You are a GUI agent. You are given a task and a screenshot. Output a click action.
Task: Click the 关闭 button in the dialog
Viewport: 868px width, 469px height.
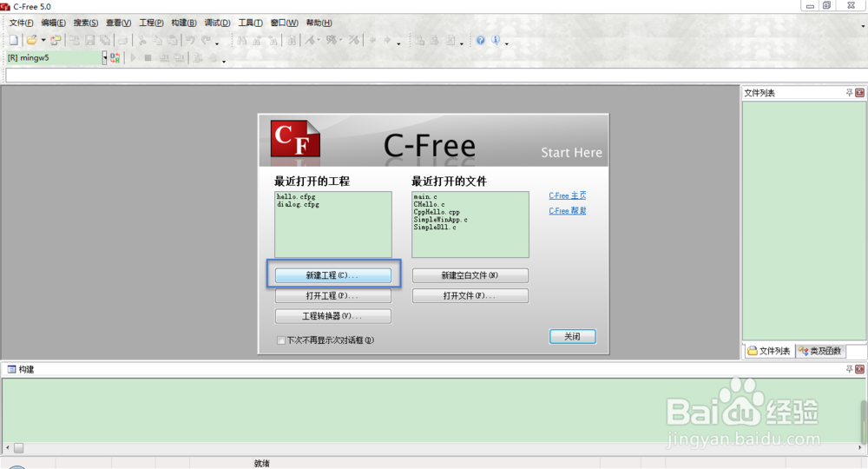pos(572,336)
